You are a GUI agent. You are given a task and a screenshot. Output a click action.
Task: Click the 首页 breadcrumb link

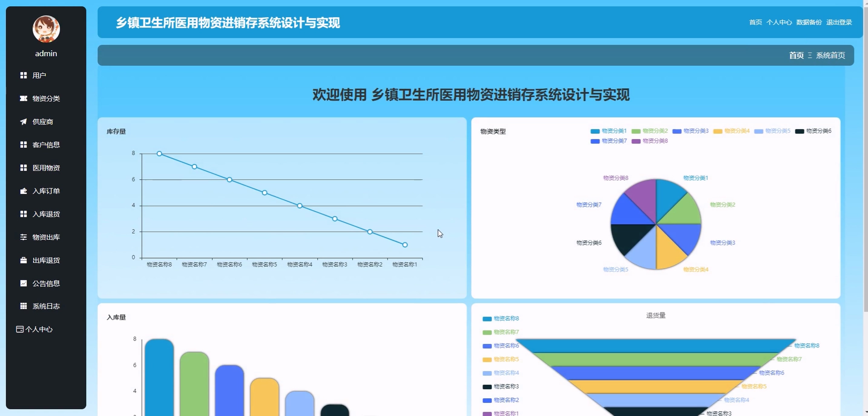point(796,55)
